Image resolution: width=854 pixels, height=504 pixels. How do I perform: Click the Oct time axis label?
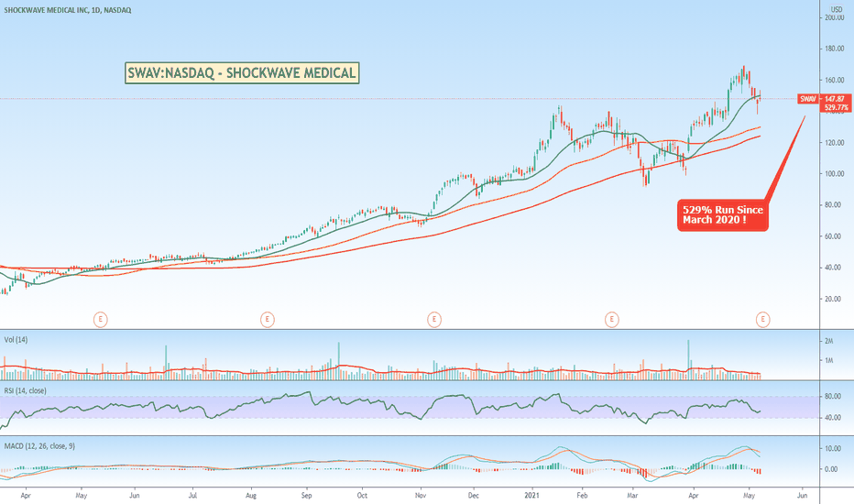point(362,496)
